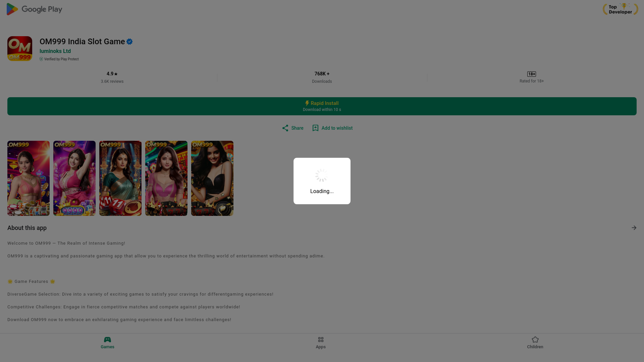
Task: Click the DiverseGame Selection description line
Action: [140, 294]
